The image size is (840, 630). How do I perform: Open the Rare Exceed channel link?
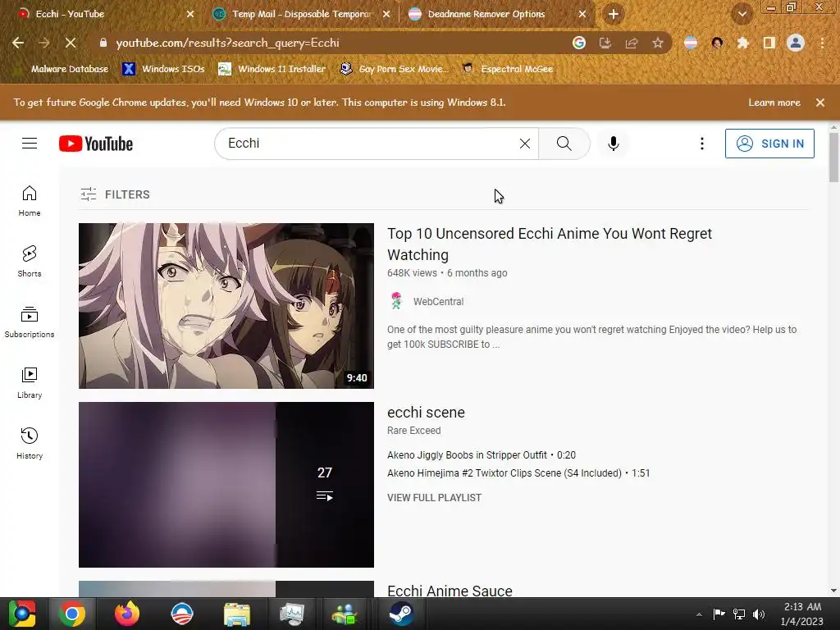click(x=414, y=431)
